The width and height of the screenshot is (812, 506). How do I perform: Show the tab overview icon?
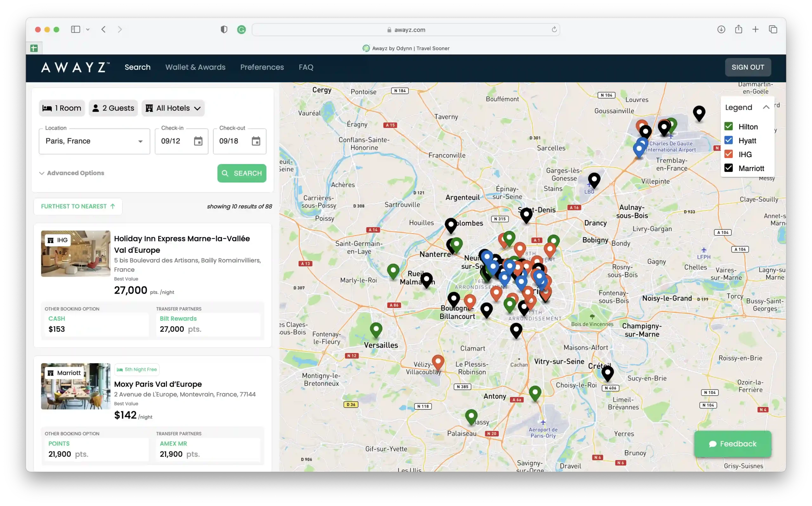coord(773,30)
